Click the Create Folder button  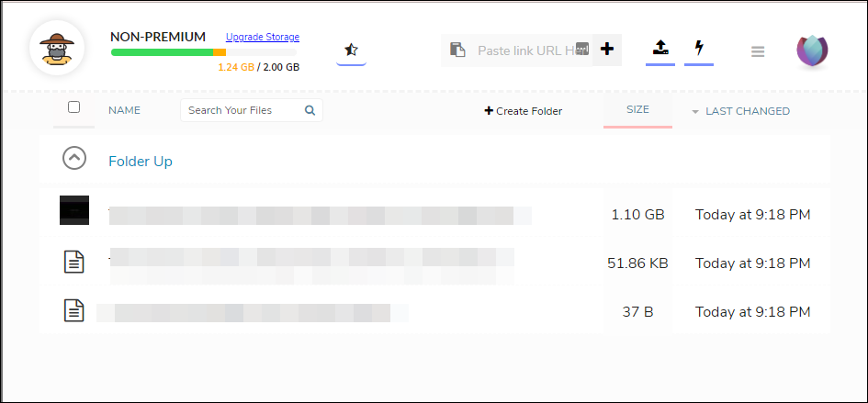pyautogui.click(x=523, y=111)
